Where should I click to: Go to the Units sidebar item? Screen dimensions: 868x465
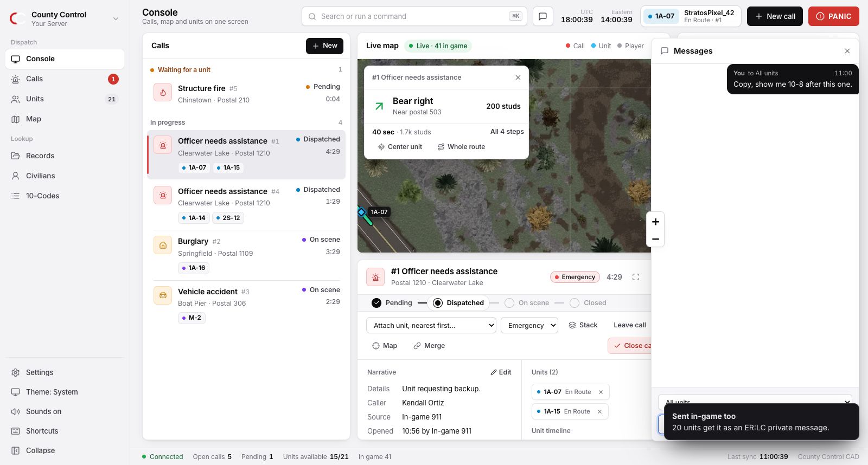click(x=65, y=99)
